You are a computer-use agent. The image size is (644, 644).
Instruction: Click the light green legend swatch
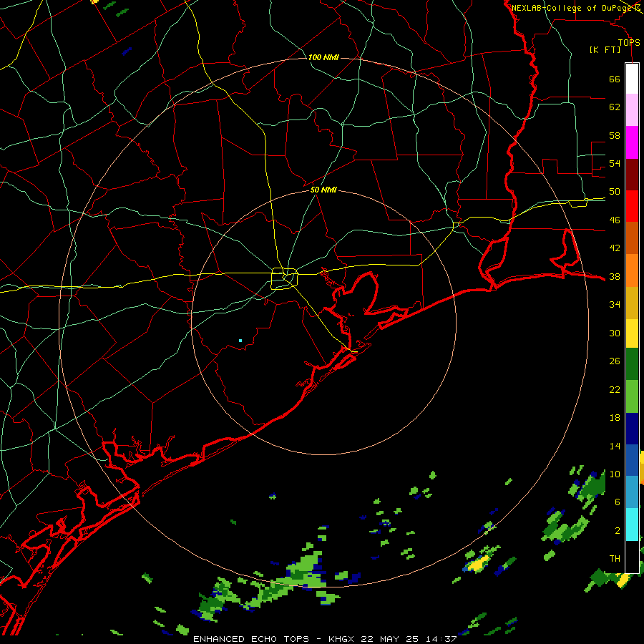(632, 396)
